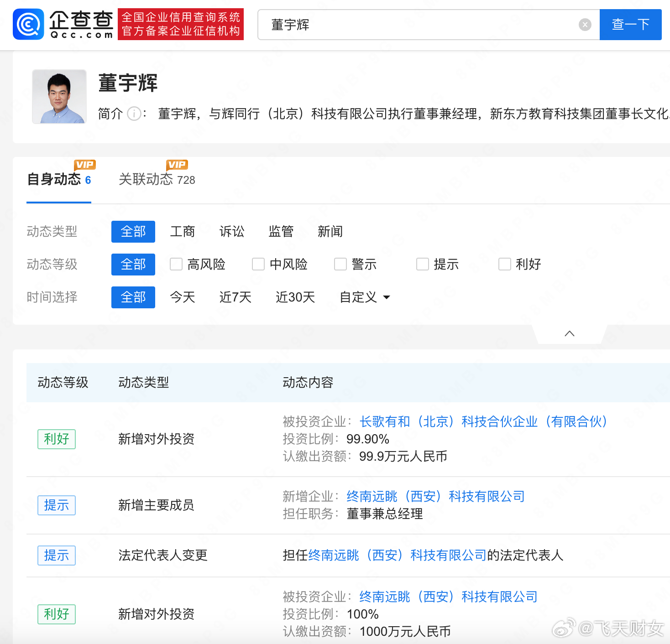Open the 自定义 date range dropdown
670x644 pixels.
365,297
